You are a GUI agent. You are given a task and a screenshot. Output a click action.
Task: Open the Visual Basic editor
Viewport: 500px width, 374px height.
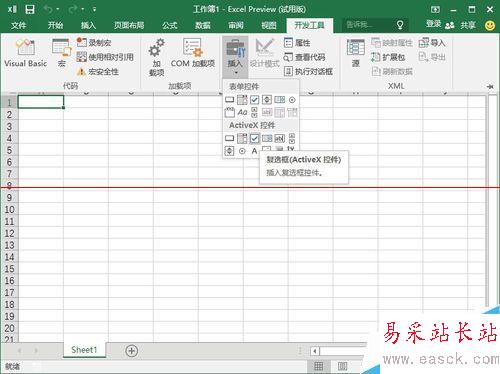pyautogui.click(x=25, y=53)
